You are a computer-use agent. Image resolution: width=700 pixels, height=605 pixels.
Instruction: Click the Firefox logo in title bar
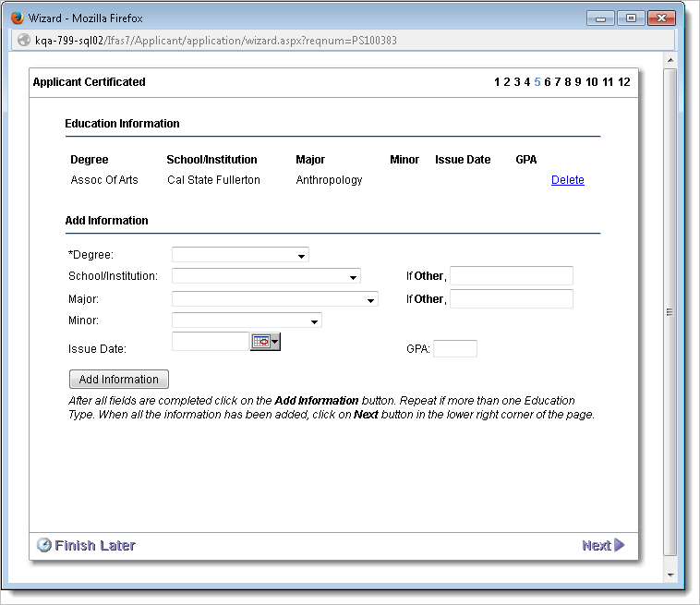pos(17,18)
